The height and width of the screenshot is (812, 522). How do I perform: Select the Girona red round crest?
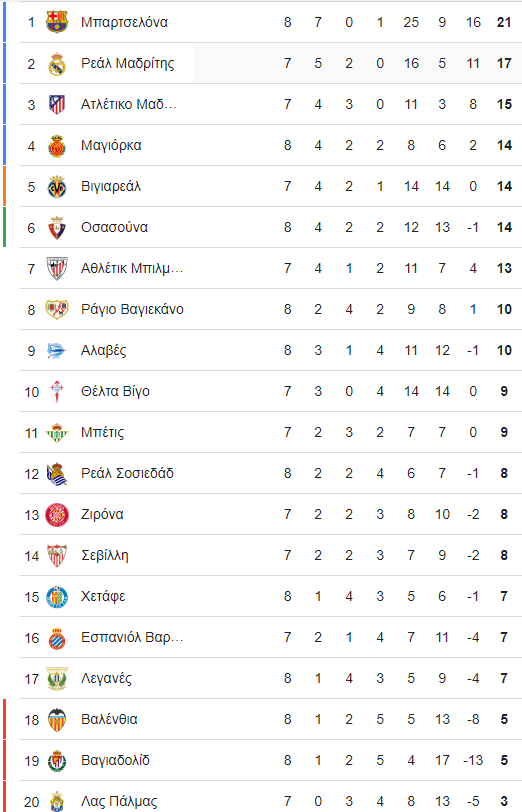click(x=57, y=515)
